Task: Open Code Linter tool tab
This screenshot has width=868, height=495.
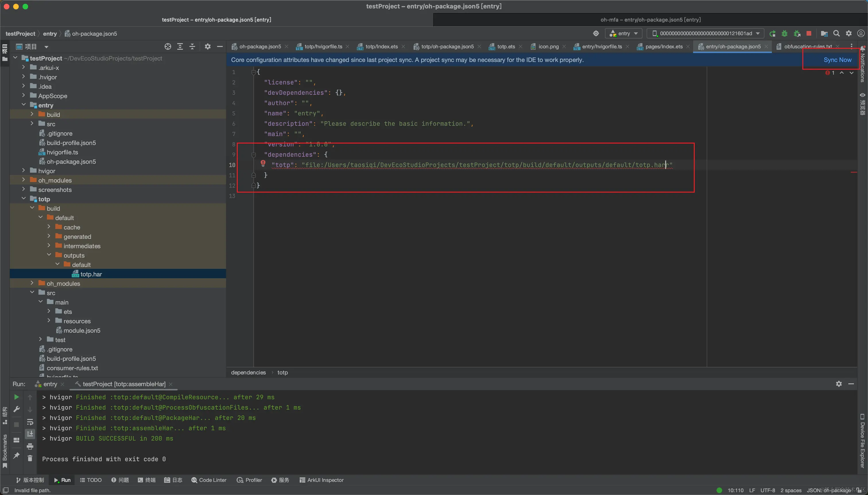Action: point(209,480)
